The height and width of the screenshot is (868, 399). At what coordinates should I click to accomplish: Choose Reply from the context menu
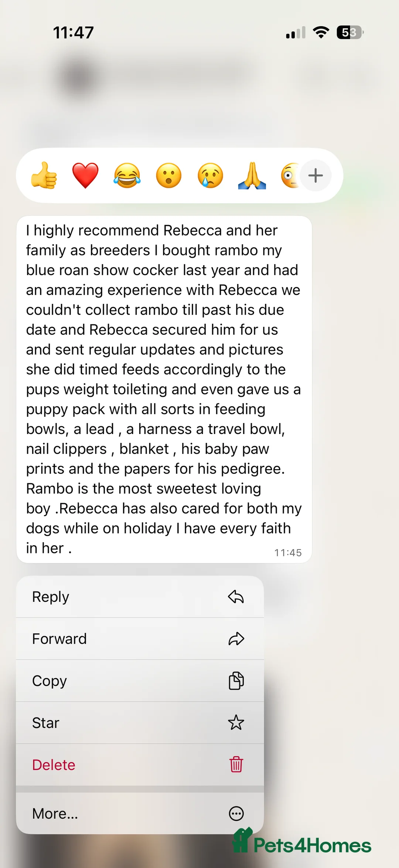click(x=51, y=597)
